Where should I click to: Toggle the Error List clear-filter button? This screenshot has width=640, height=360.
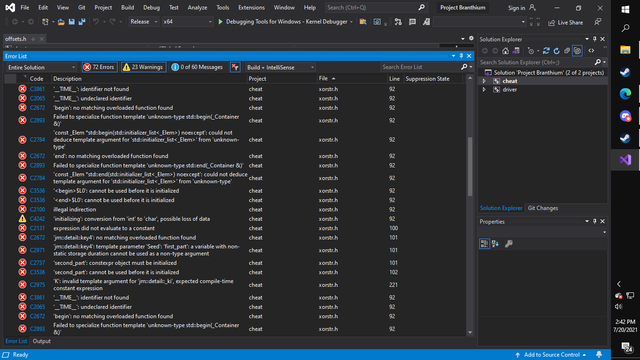(235, 67)
